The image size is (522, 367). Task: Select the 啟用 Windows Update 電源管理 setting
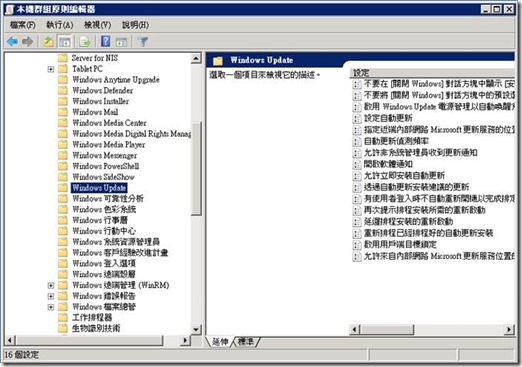439,107
